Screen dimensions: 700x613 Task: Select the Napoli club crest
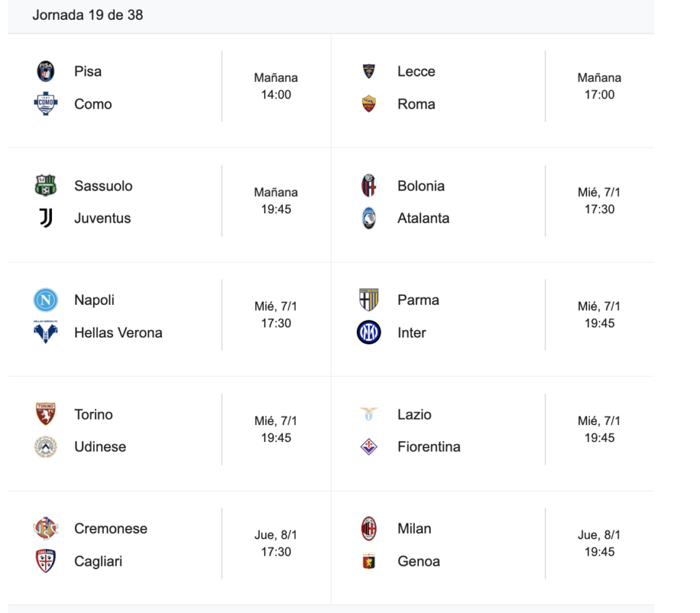click(46, 300)
